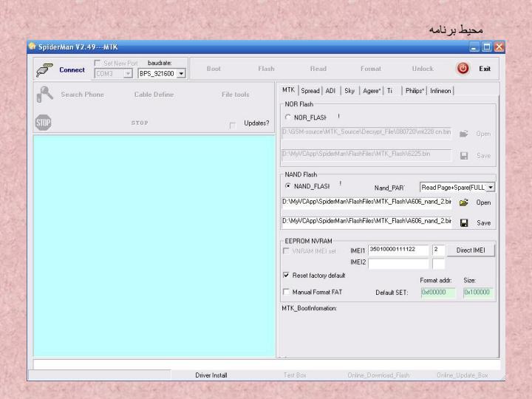Focus the IMEI2 number field

coord(398,264)
